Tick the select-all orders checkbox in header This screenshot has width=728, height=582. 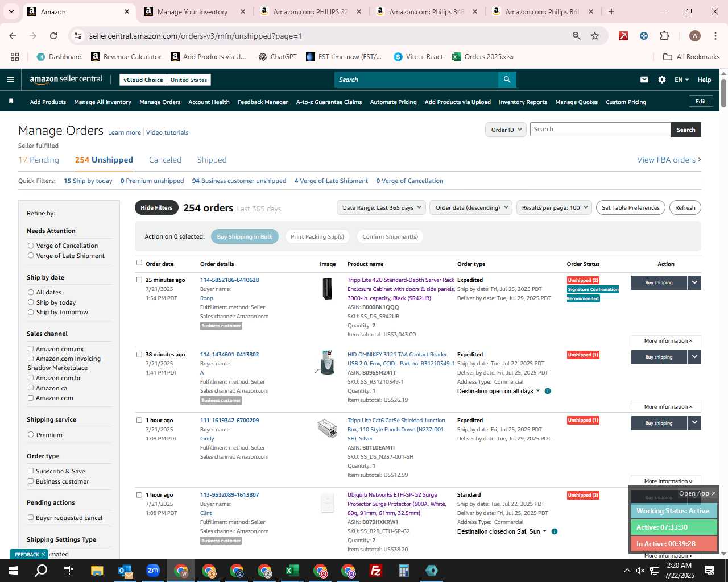pos(139,263)
